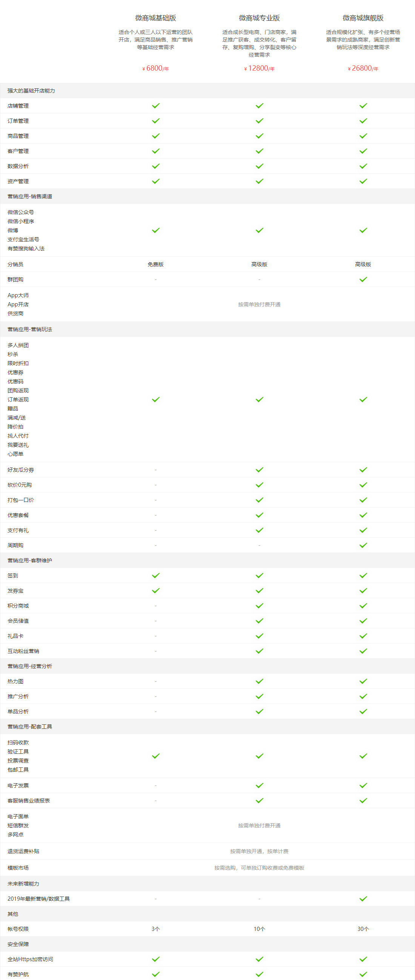Click 按需单独付费开通 note in App大师 row

pos(259,304)
